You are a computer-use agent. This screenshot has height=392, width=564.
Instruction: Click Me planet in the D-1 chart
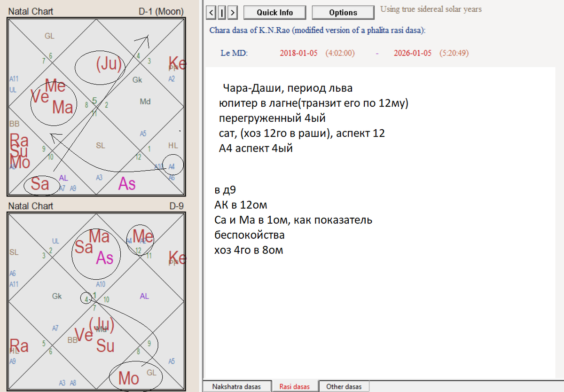coord(55,86)
